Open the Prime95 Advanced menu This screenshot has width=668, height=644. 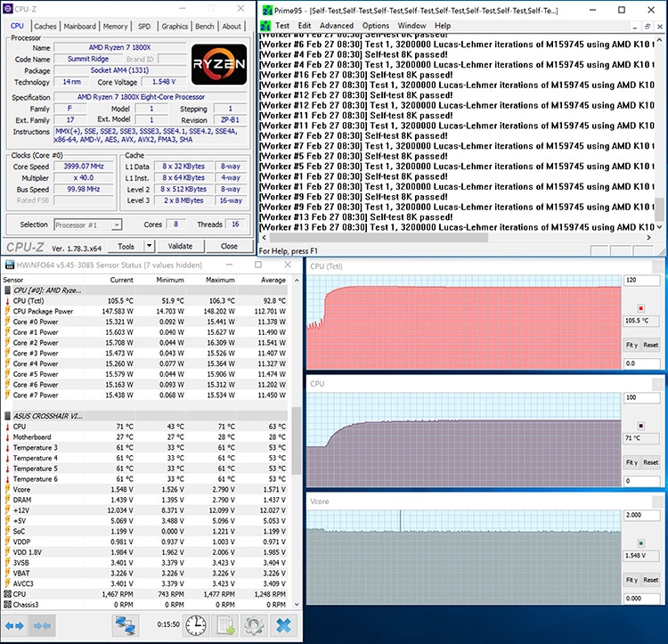(x=337, y=26)
